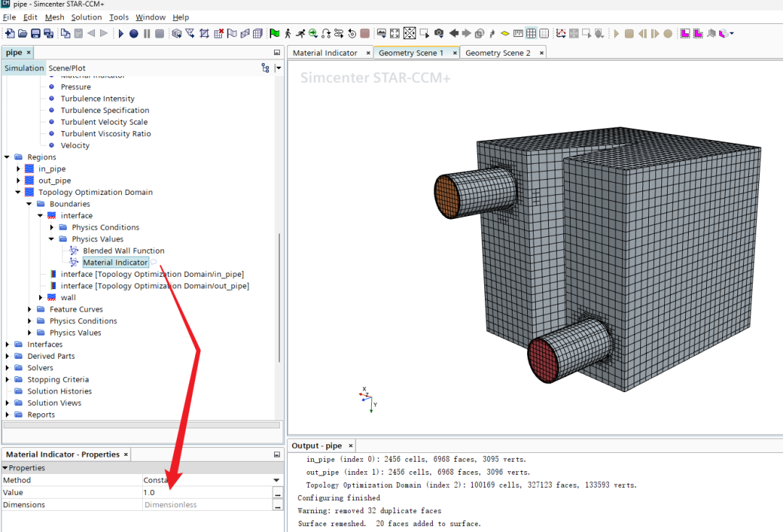
Task: Select the Scene/Plot panel tab
Action: click(x=67, y=68)
